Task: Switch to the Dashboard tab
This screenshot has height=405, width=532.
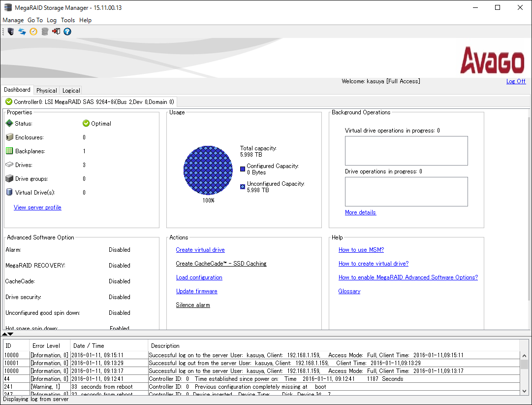Action: tap(17, 90)
